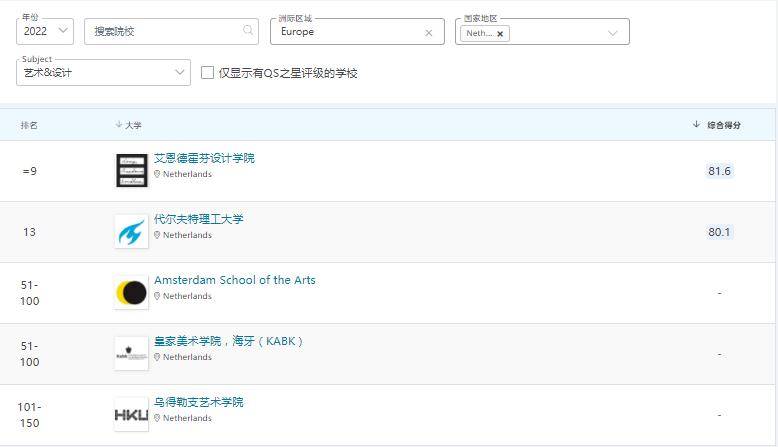Click the 代尔夫特理工大学 flame logo
This screenshot has width=778, height=447.
point(131,232)
